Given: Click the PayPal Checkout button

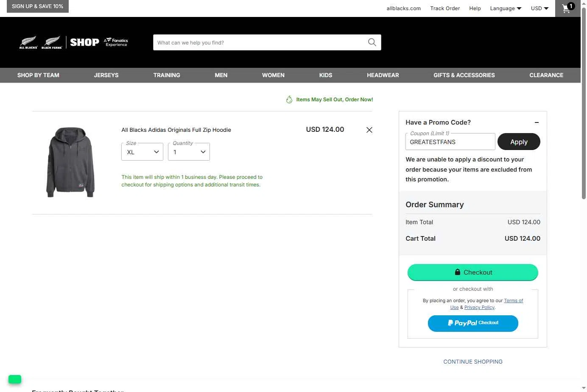Looking at the screenshot, I should [473, 323].
